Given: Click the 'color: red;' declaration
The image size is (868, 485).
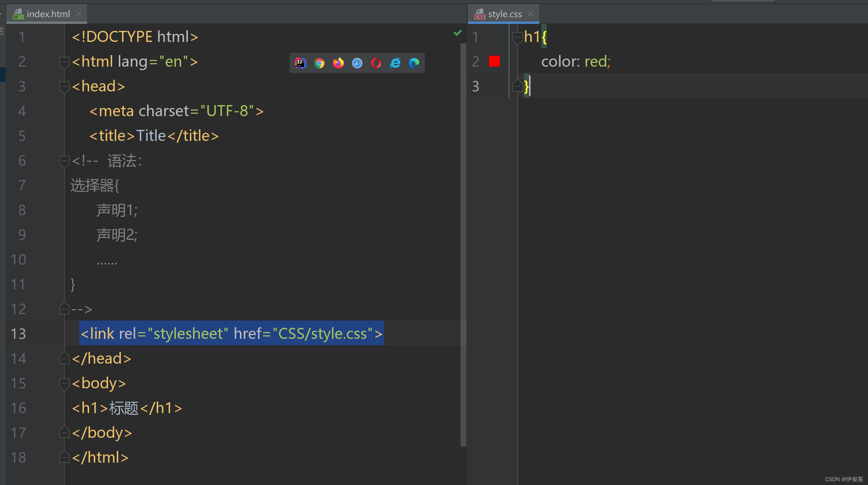Looking at the screenshot, I should [x=576, y=62].
